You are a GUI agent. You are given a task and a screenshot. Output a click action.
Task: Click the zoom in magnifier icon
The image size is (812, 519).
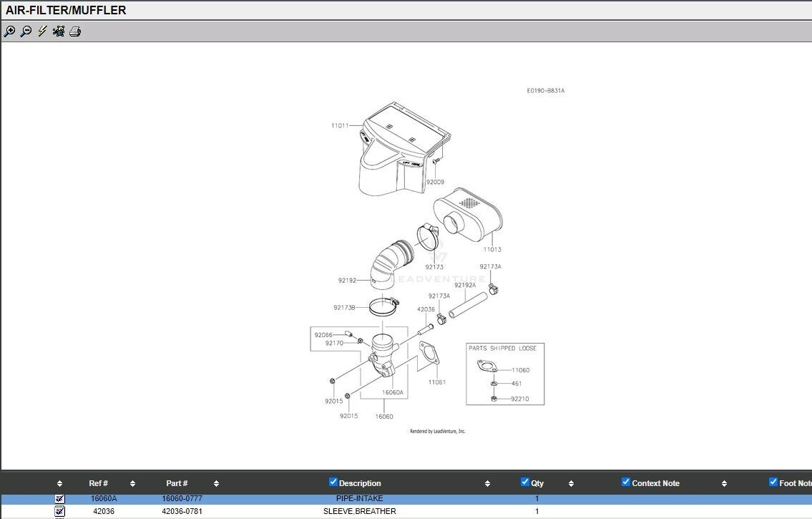coord(9,31)
